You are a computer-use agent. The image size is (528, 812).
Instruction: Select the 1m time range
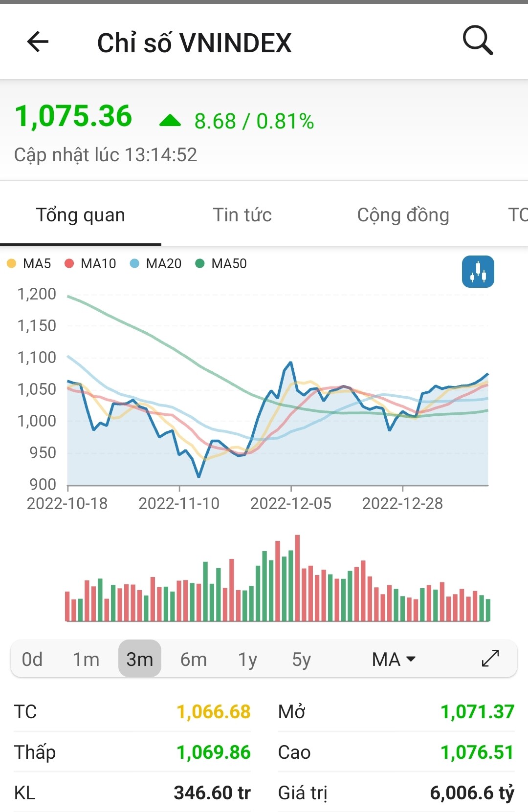coord(86,659)
